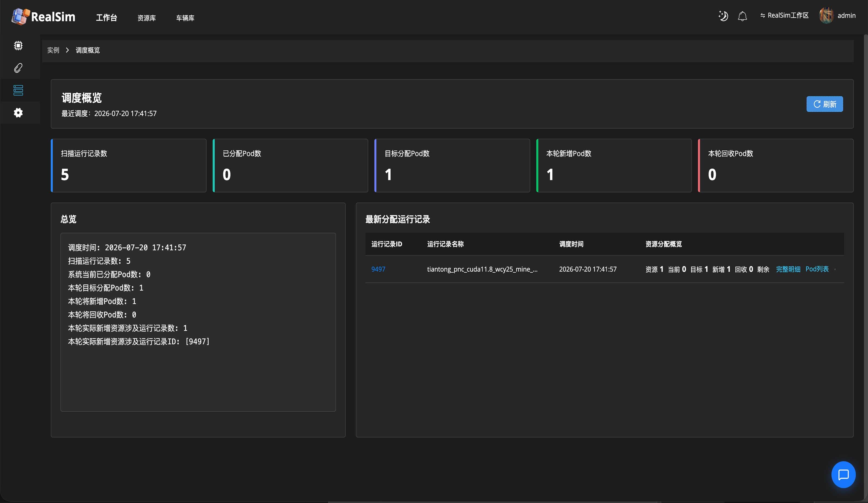
Task: Click the tiantong_pnc_cuda11.8 record name
Action: coord(482,269)
